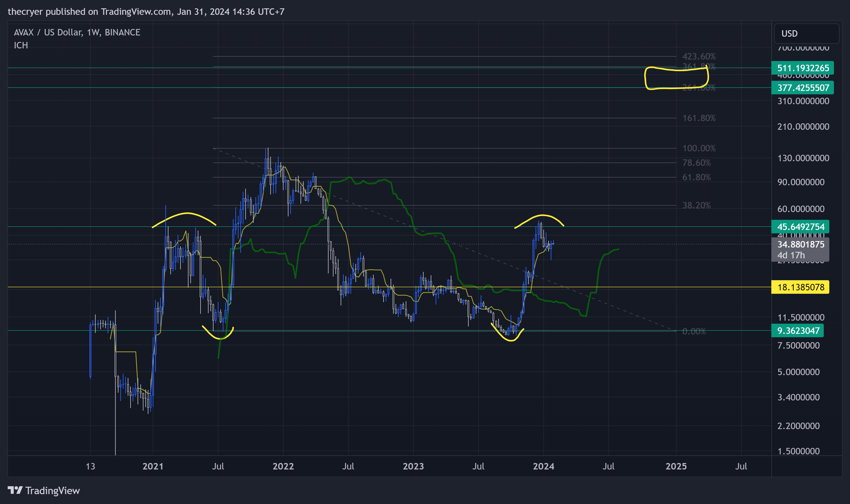Image resolution: width=850 pixels, height=504 pixels.
Task: Click the 78.60% Fibonacci level label
Action: pos(696,163)
